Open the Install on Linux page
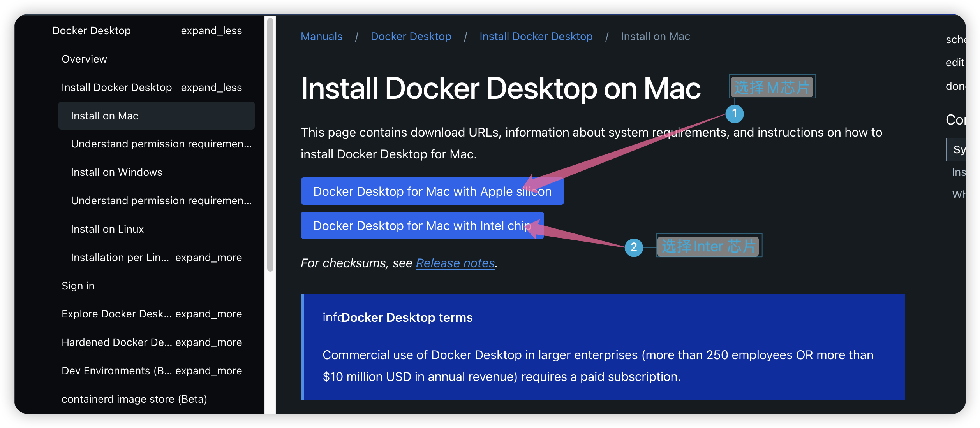Screen dimensions: 980x428 pos(107,229)
